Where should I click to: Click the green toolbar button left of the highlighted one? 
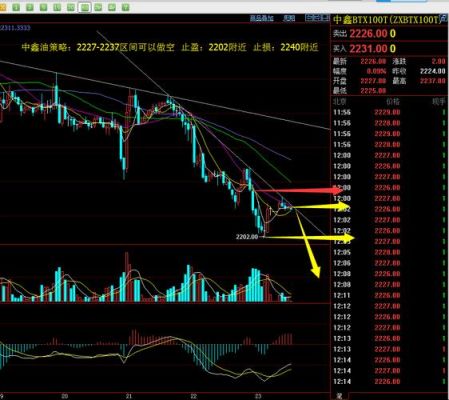71,7
